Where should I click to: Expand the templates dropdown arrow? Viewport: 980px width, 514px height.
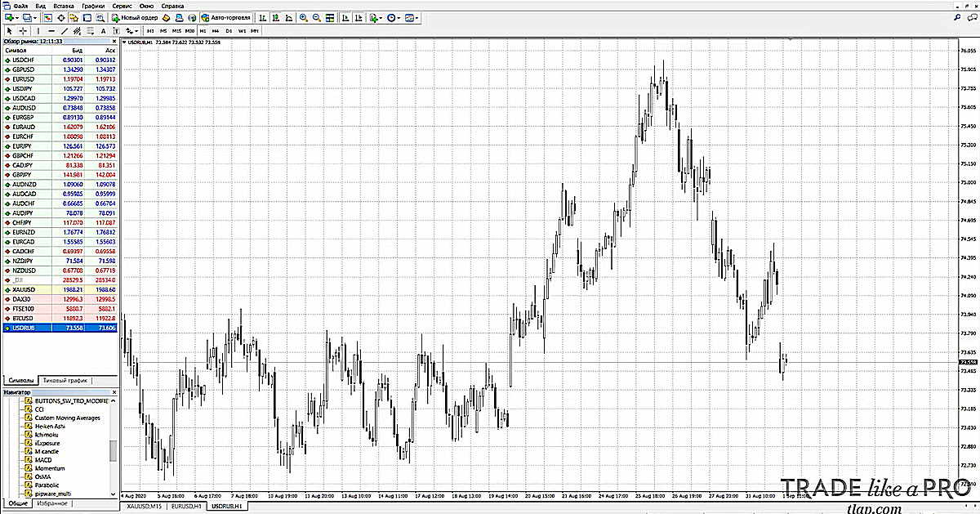[418, 17]
